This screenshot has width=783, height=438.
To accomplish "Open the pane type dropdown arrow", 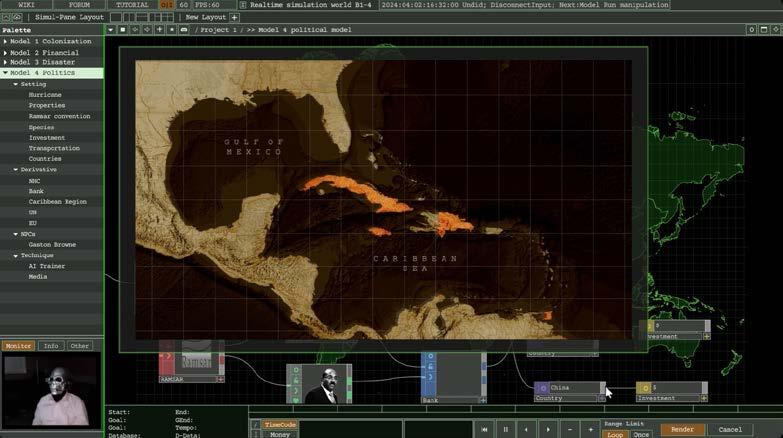I will pyautogui.click(x=111, y=30).
